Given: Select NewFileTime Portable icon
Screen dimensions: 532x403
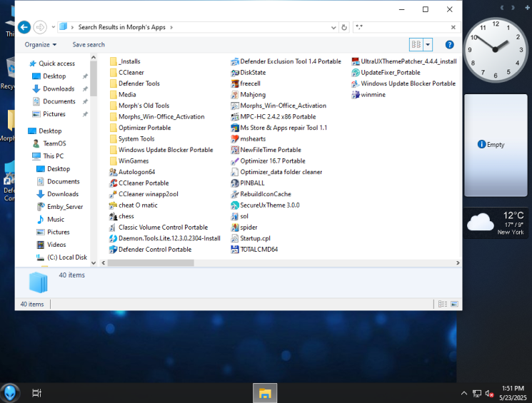Looking at the screenshot, I should click(x=235, y=150).
